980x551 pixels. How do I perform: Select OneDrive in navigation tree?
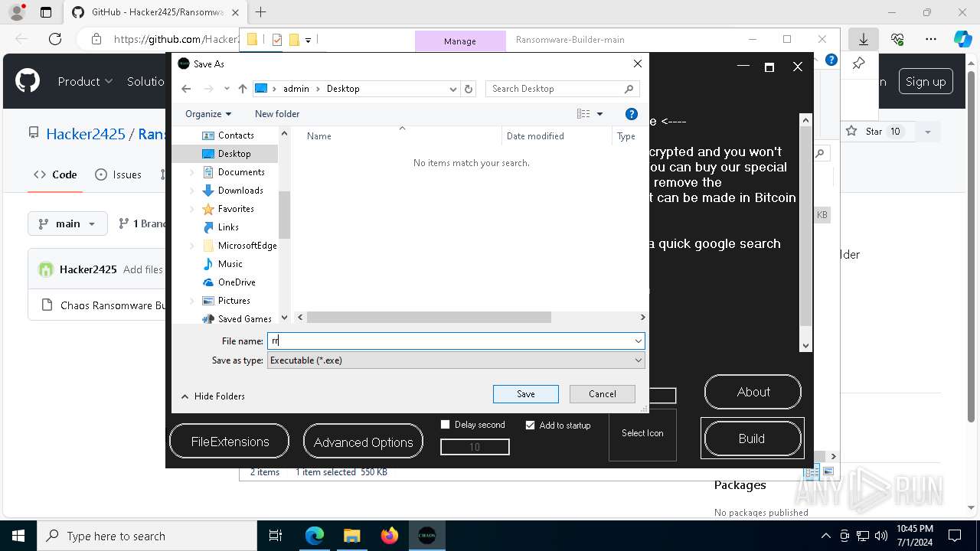point(237,282)
